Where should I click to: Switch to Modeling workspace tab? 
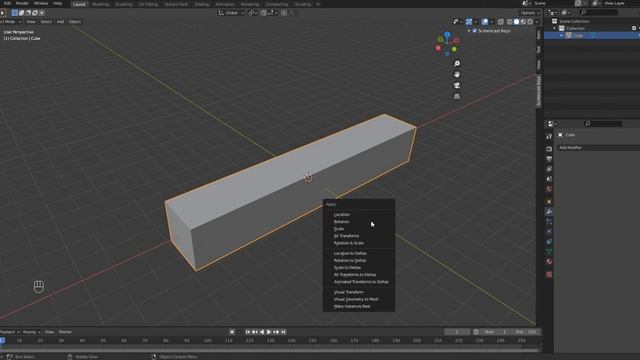point(100,4)
